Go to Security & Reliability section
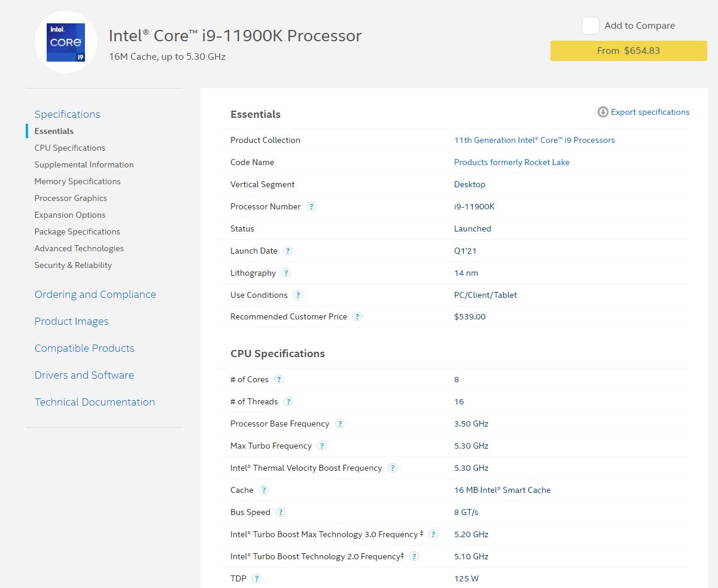Screen dimensions: 718x588 pos(73,265)
